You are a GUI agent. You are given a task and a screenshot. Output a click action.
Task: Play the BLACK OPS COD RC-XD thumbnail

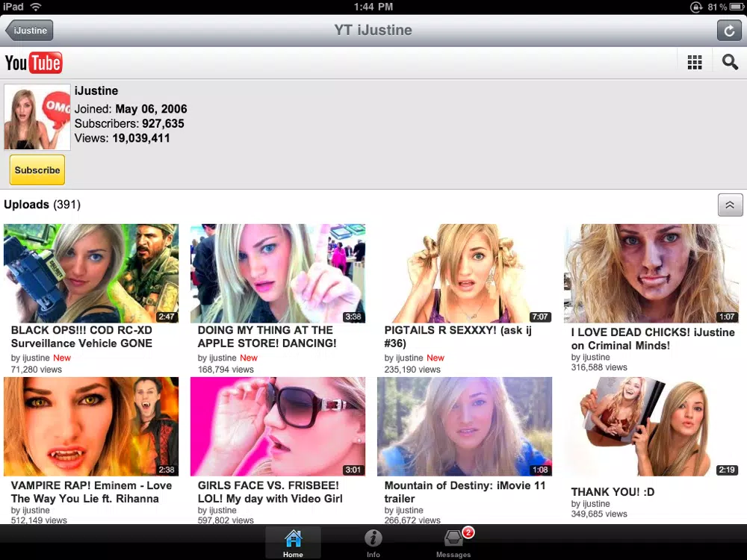click(91, 273)
